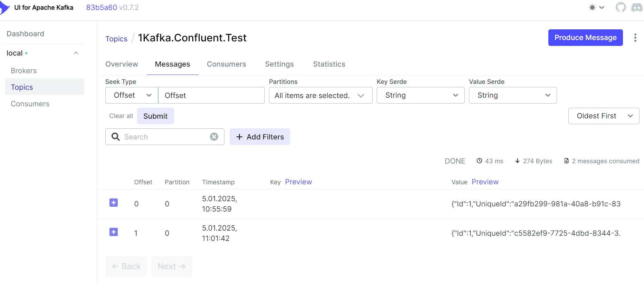Focus the Search messages input field
The image size is (644, 283).
[x=165, y=137]
